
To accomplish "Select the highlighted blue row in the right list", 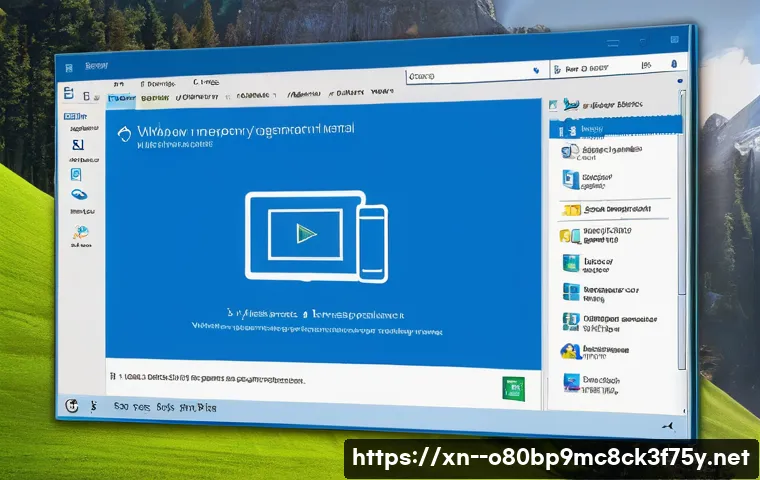I will pyautogui.click(x=615, y=129).
